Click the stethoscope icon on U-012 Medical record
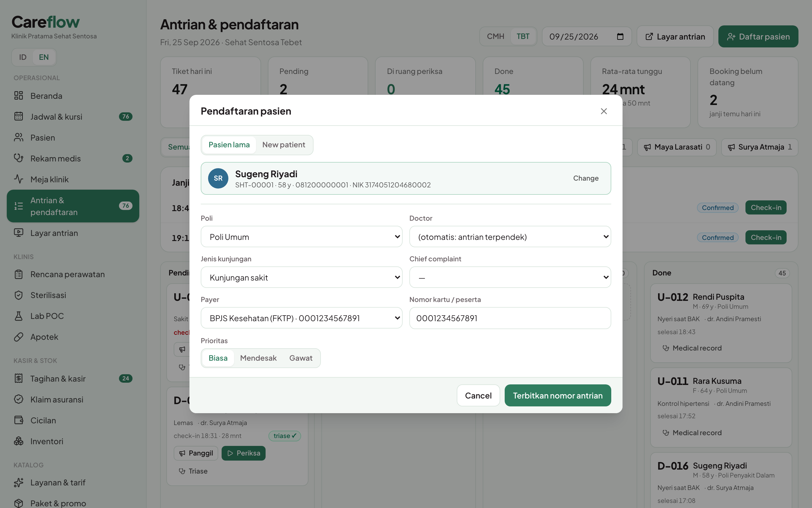 point(666,348)
